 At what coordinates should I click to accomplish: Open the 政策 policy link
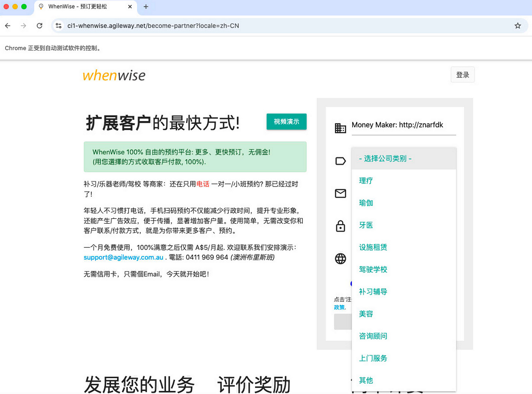[339, 307]
